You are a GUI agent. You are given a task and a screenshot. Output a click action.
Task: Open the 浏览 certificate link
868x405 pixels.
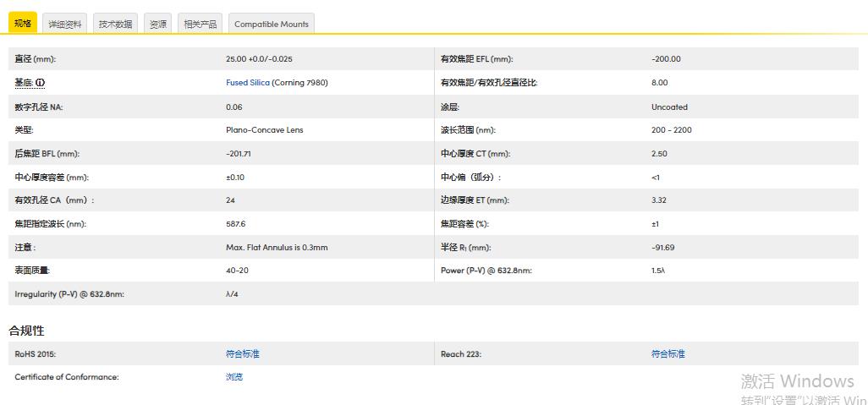click(x=234, y=377)
